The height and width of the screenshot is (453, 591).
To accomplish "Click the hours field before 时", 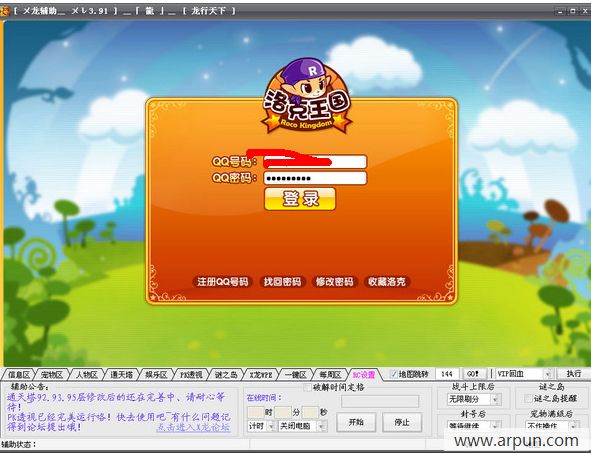I will (x=255, y=412).
